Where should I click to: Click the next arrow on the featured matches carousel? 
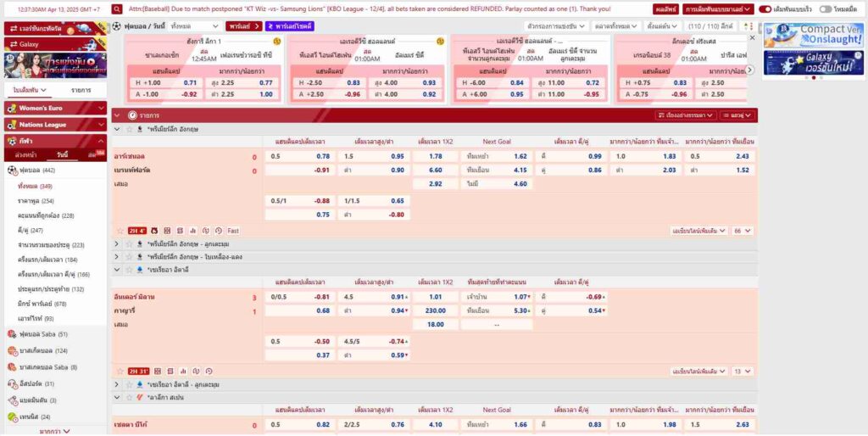click(x=750, y=70)
